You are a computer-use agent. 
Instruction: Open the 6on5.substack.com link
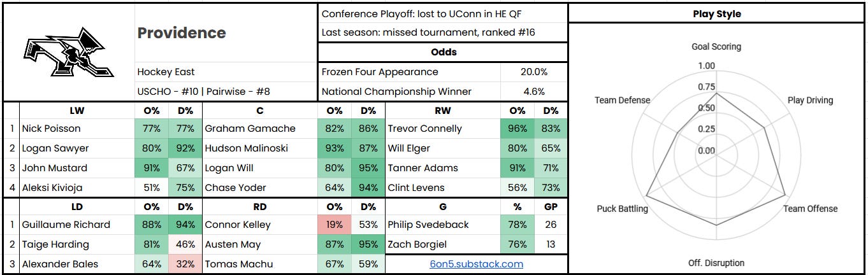coord(476,264)
